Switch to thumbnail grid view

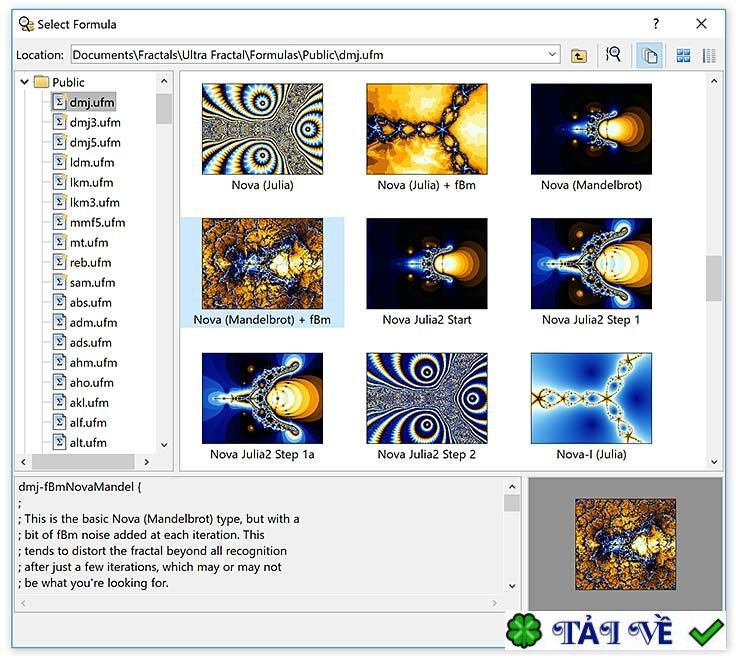(684, 56)
